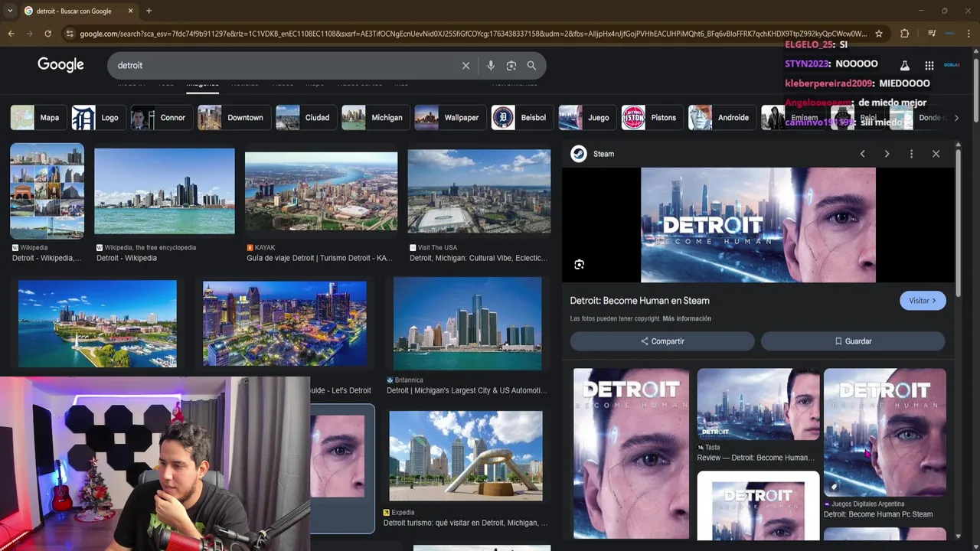Open Search Labs flask icon
This screenshot has height=551, width=980.
904,66
